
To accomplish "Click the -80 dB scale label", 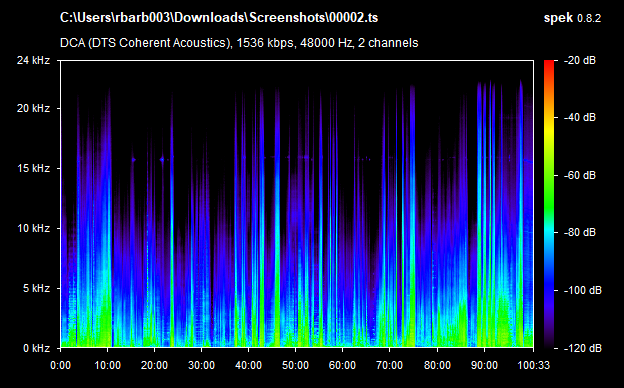I will point(580,232).
